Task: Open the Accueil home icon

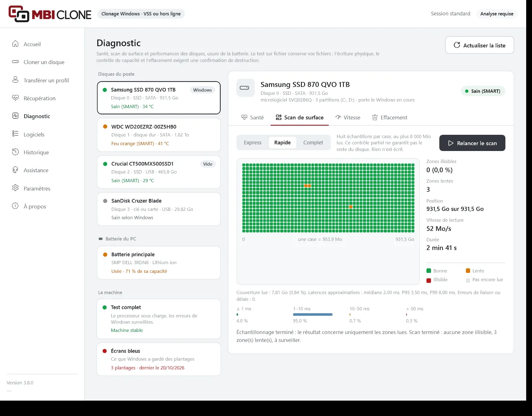Action: 15,44
